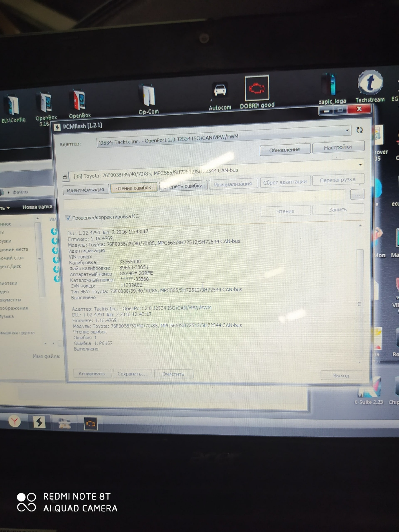Click the Копировать log button
Viewport: 399px width, 532px height.
point(92,374)
